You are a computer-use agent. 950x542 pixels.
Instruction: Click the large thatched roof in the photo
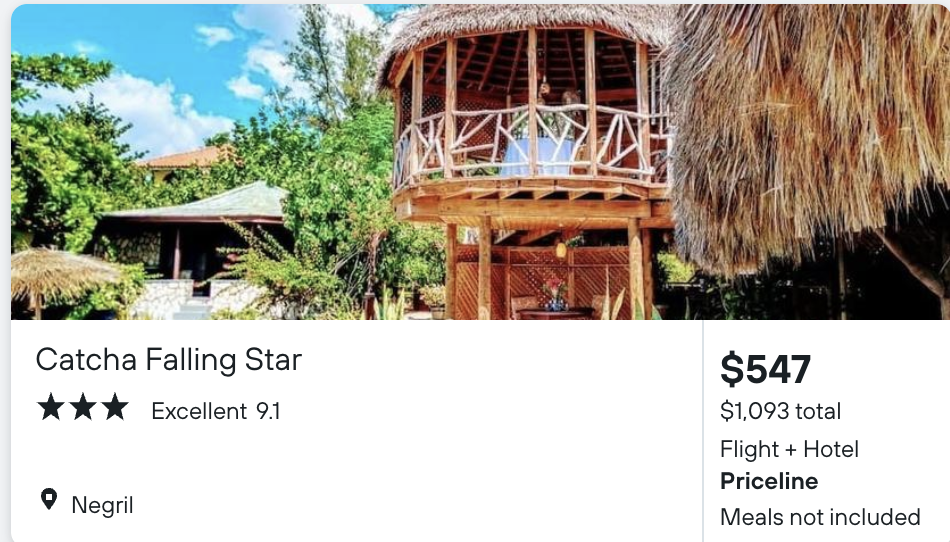click(806, 133)
